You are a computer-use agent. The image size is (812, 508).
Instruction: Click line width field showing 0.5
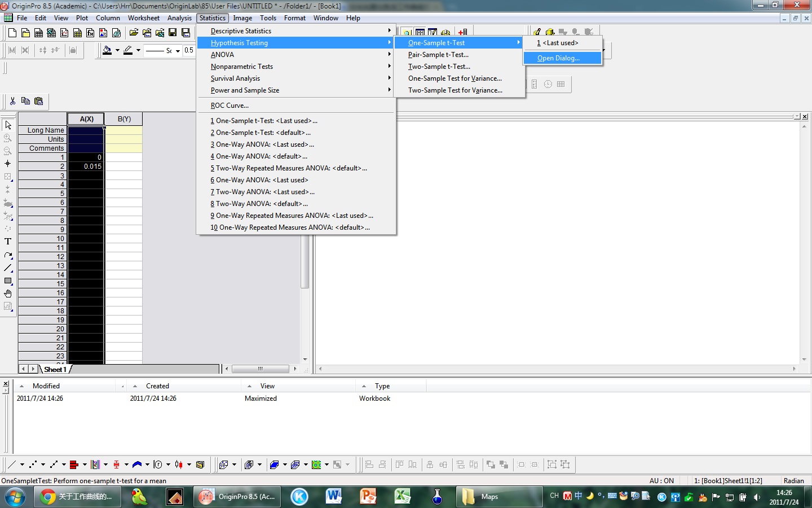point(189,50)
